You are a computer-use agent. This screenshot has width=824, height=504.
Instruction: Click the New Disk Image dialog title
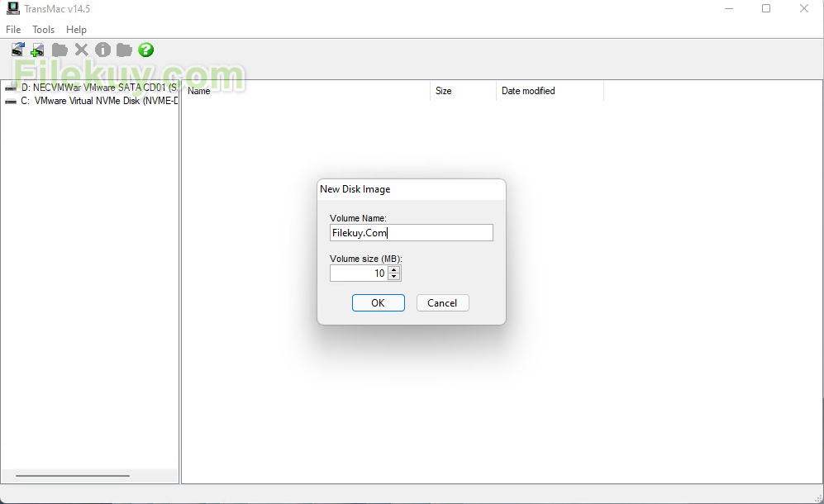click(355, 189)
